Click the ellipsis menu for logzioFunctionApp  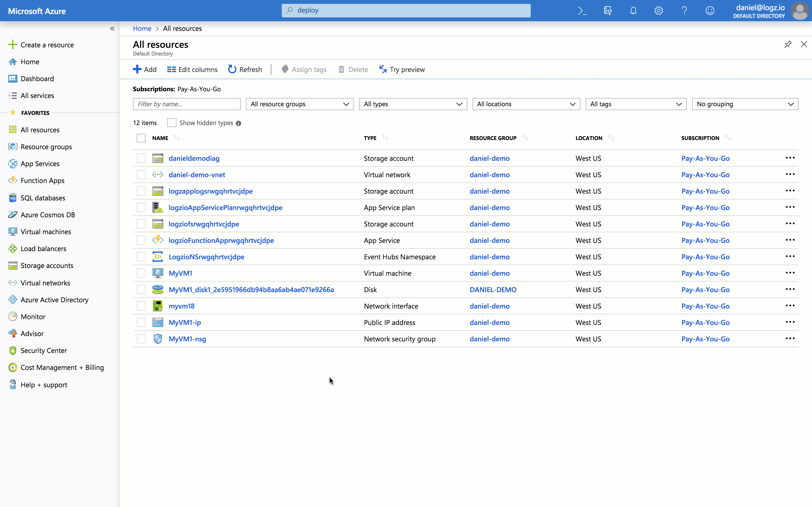pos(790,240)
